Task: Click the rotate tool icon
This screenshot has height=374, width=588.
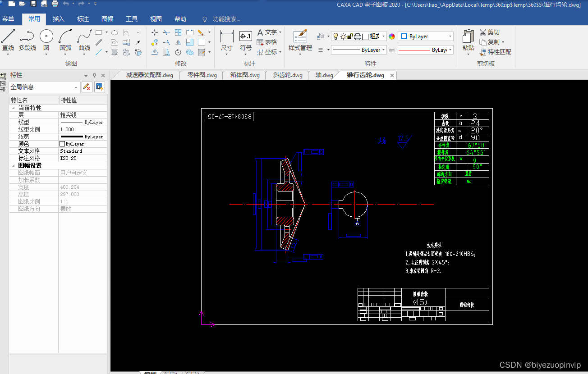Action: coord(178,52)
